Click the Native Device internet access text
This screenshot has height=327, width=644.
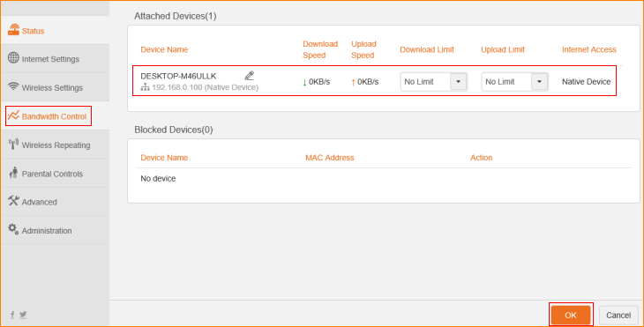click(586, 82)
